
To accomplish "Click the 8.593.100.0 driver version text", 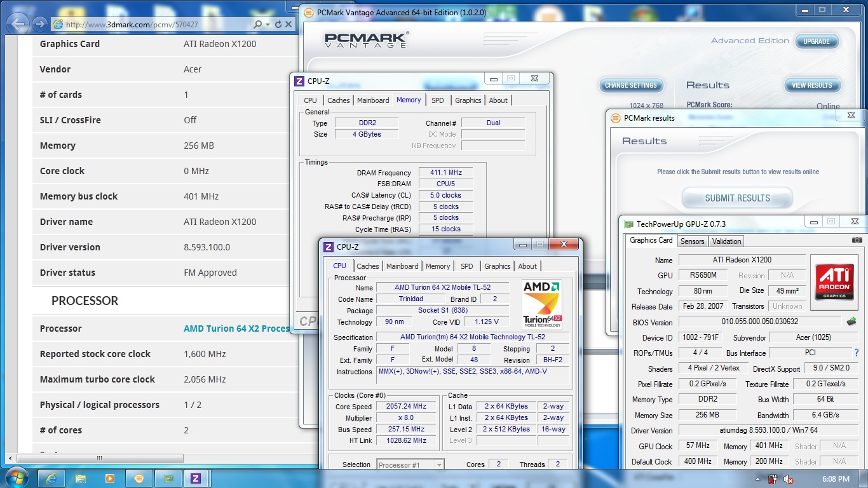I will [207, 247].
